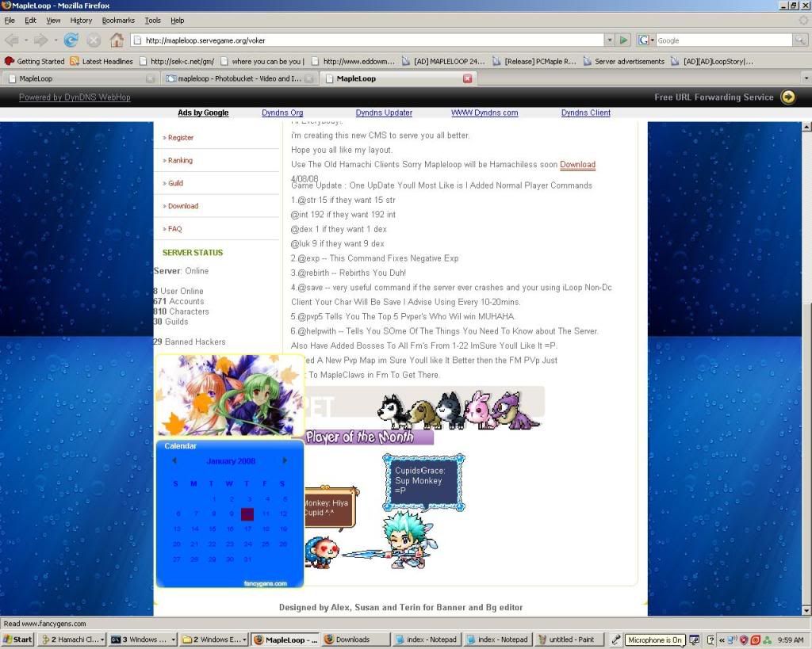Click the Download link for Hamachi clients
The height and width of the screenshot is (649, 812).
pos(577,165)
